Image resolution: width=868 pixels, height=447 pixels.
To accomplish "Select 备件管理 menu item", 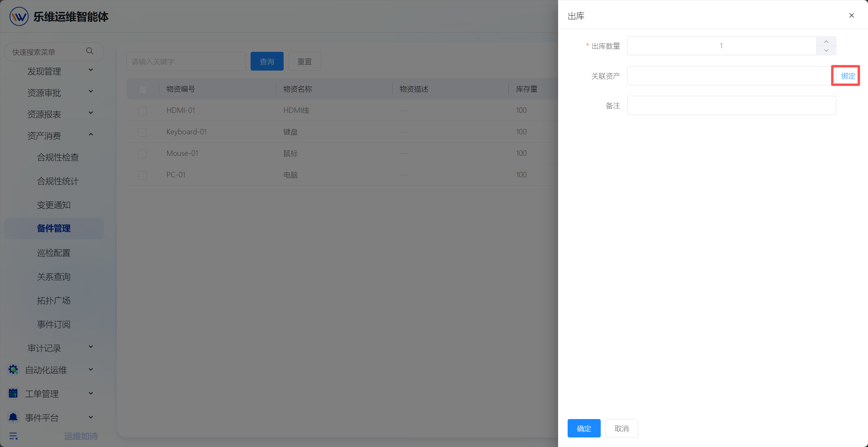I will 54,228.
